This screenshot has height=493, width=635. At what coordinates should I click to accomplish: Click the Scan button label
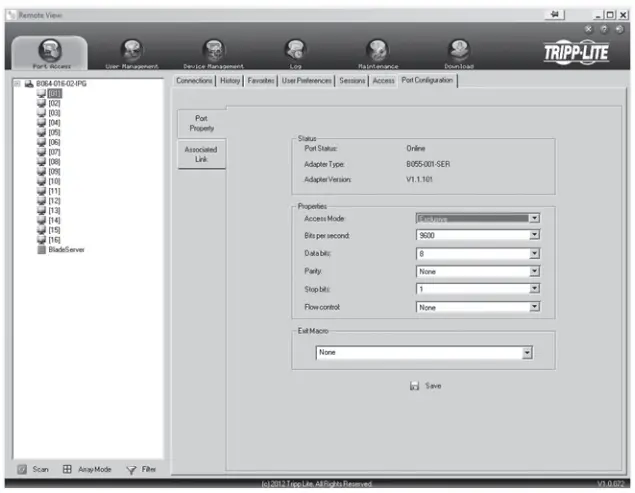click(x=40, y=470)
